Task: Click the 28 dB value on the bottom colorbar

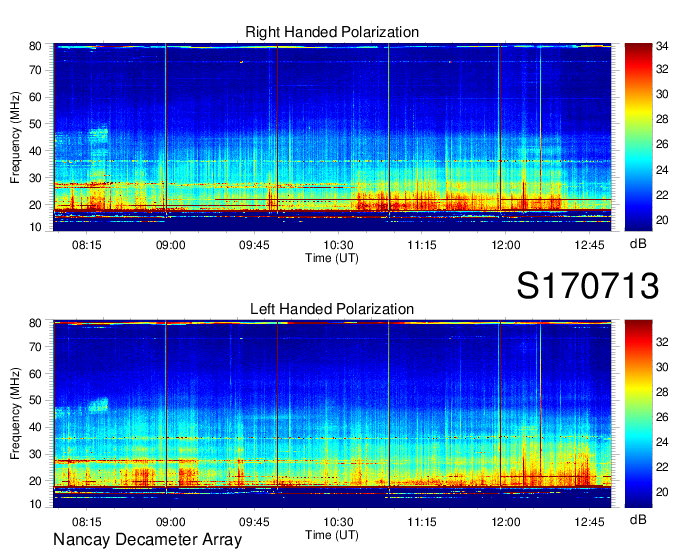Action: coord(662,392)
